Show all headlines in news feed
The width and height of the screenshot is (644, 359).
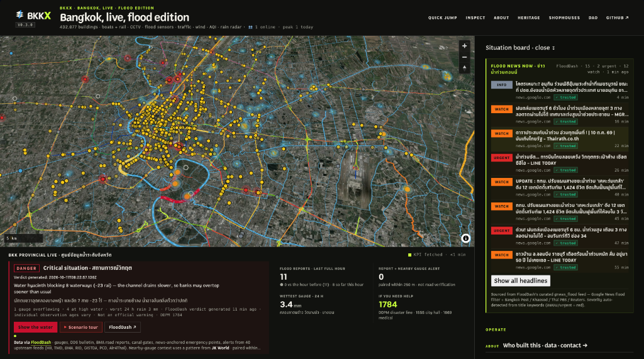[x=520, y=280]
